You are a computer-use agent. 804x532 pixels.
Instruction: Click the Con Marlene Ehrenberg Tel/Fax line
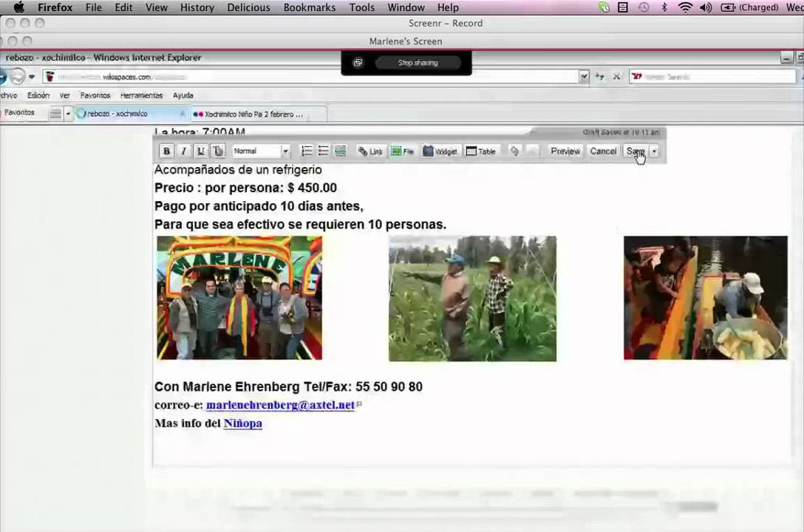tap(288, 386)
